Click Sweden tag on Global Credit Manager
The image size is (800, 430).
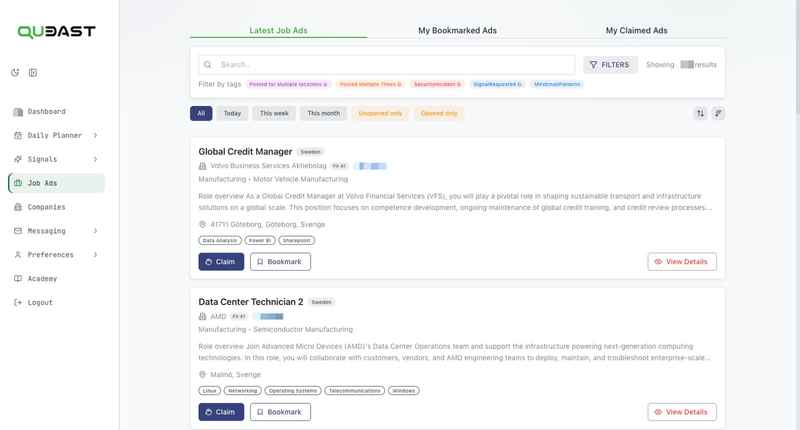coord(310,152)
